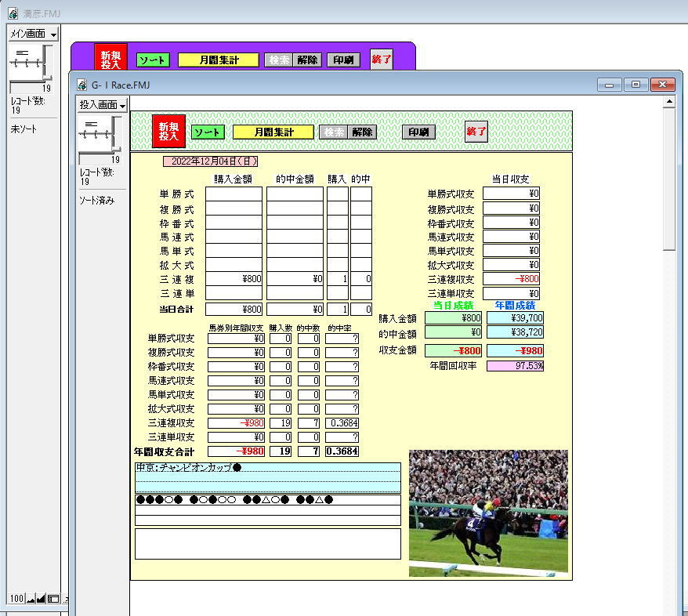
Task: Click 三連複収支 的中数 value 7
Action: pyautogui.click(x=309, y=423)
